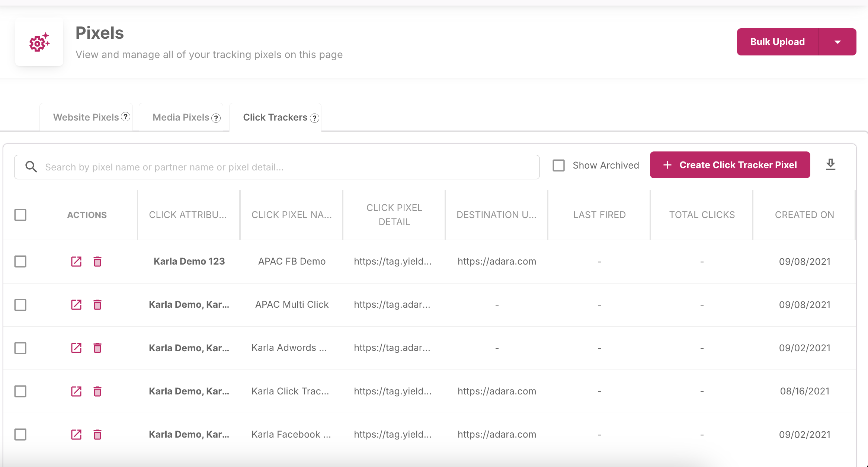The image size is (868, 467).
Task: Download the click tracker list
Action: point(830,164)
